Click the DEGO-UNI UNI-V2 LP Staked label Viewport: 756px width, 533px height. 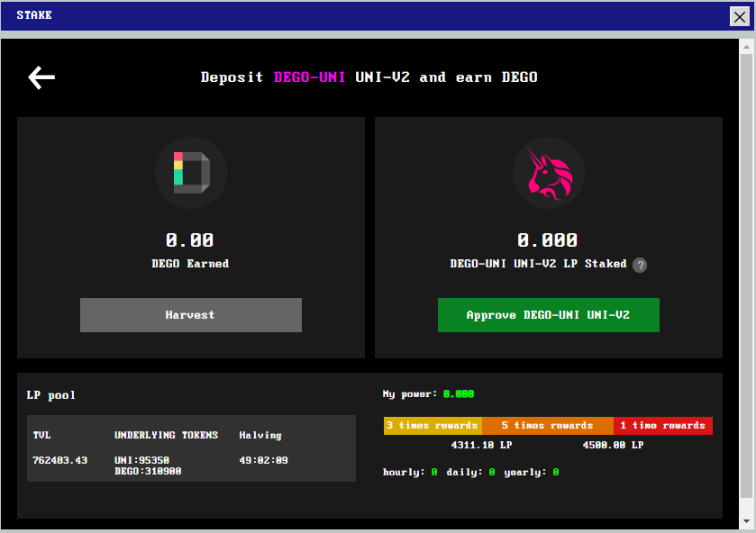538,264
